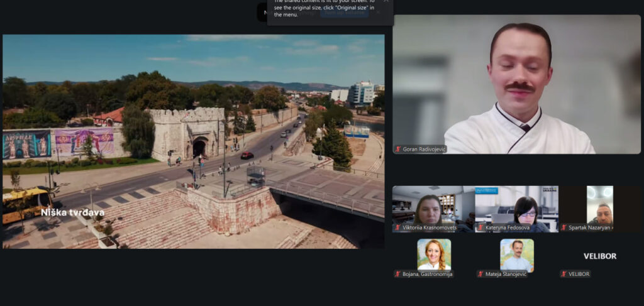The width and height of the screenshot is (644, 306).
Task: Click Mateja Stanojević's profile picture avatar
Action: [517, 254]
